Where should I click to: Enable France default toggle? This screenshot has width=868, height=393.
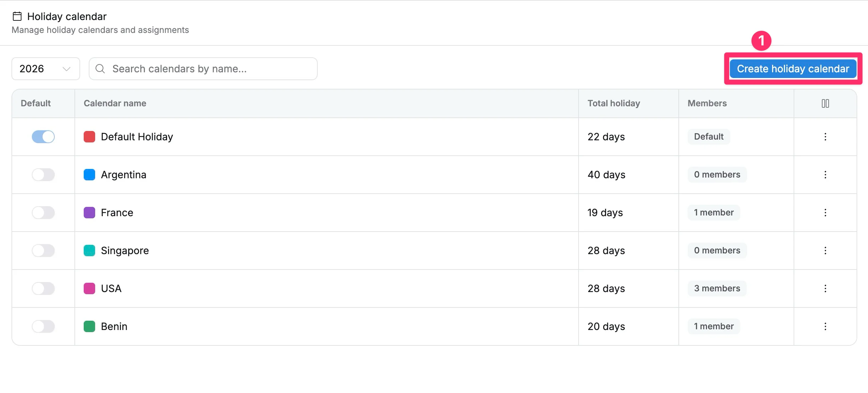[x=43, y=213]
